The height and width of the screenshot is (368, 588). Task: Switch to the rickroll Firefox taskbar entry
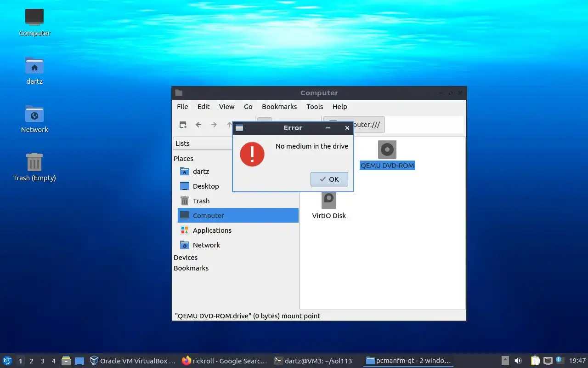[x=225, y=361]
